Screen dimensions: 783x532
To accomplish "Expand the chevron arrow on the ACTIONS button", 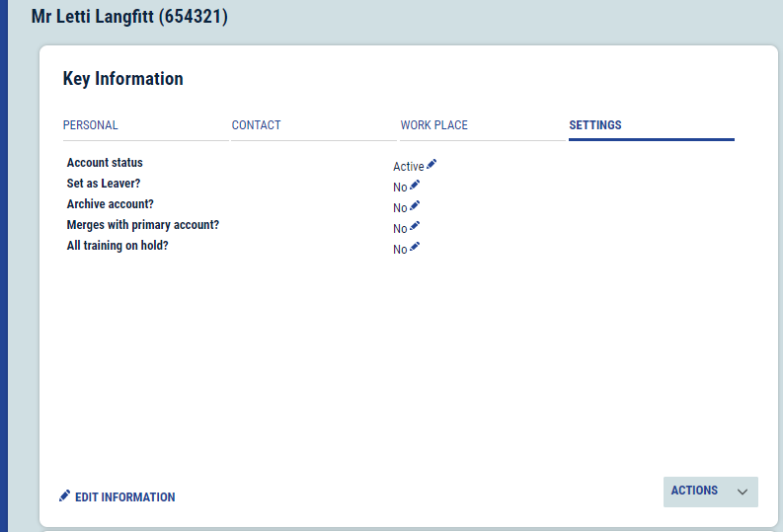I will (x=744, y=492).
